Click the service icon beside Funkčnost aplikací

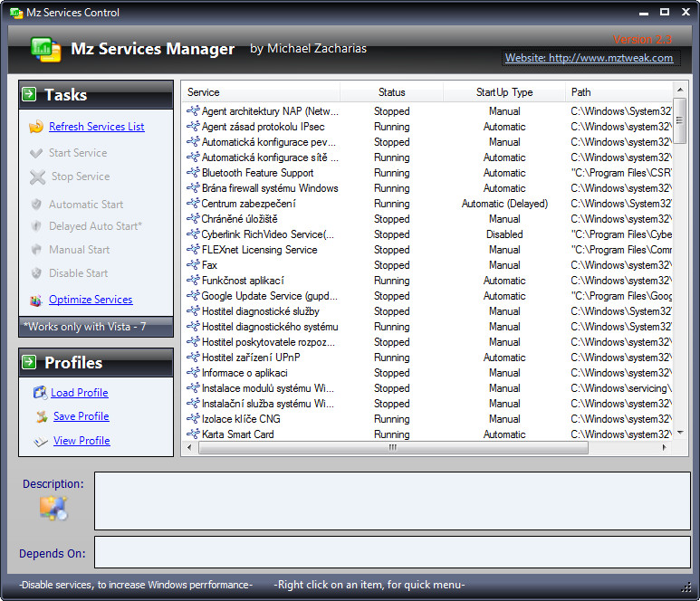point(193,281)
